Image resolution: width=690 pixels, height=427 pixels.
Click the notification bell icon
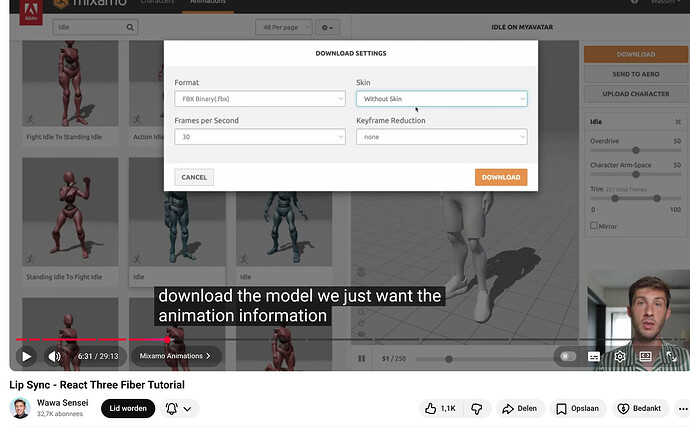(172, 408)
